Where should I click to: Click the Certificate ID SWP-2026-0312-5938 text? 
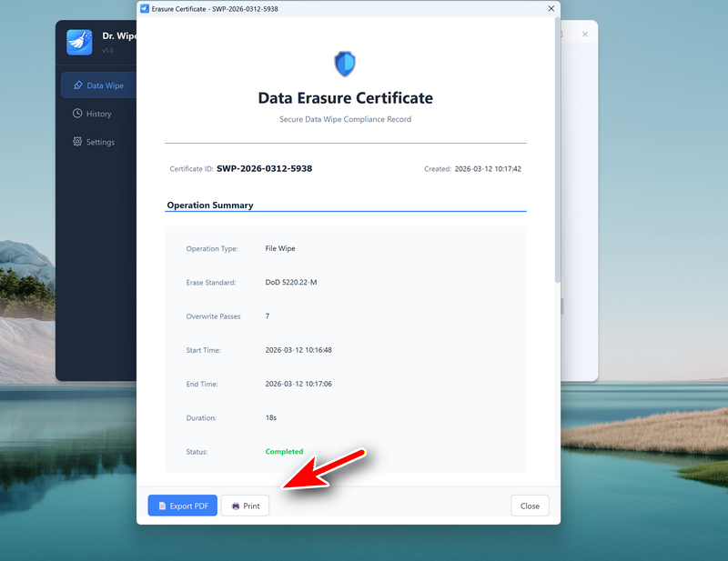click(264, 168)
